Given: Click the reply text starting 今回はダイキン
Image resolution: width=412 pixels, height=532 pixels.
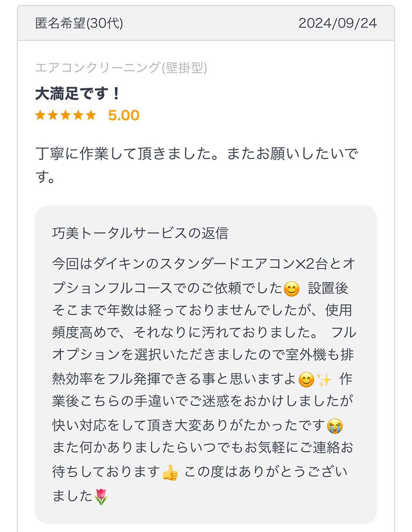Looking at the screenshot, I should [x=204, y=379].
